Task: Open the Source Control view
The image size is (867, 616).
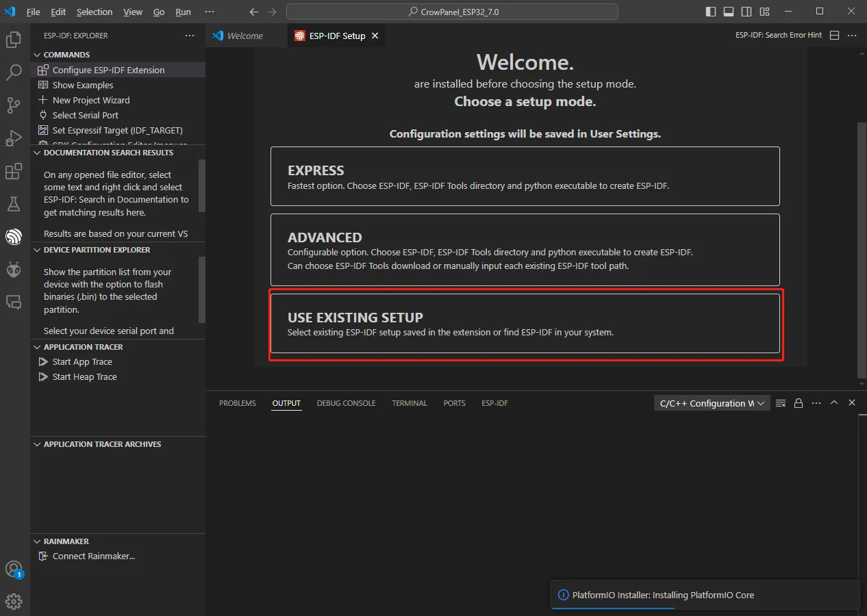Action: pos(14,105)
